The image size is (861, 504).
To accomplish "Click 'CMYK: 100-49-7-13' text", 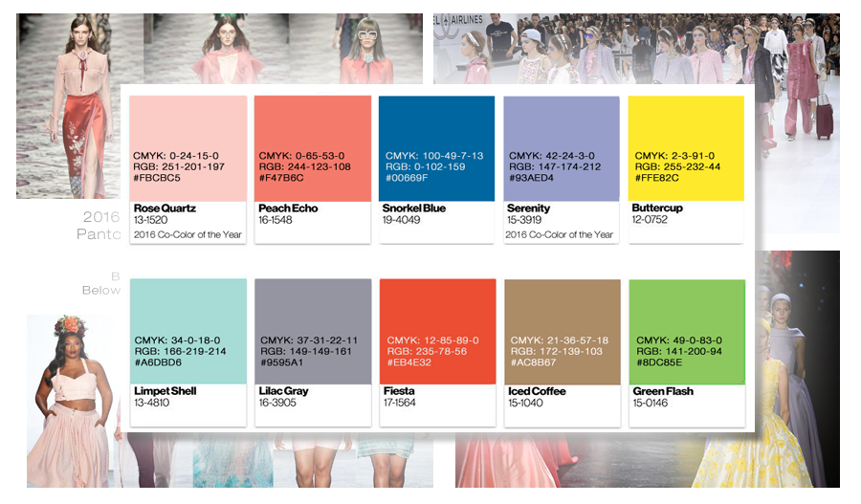I will [x=434, y=156].
